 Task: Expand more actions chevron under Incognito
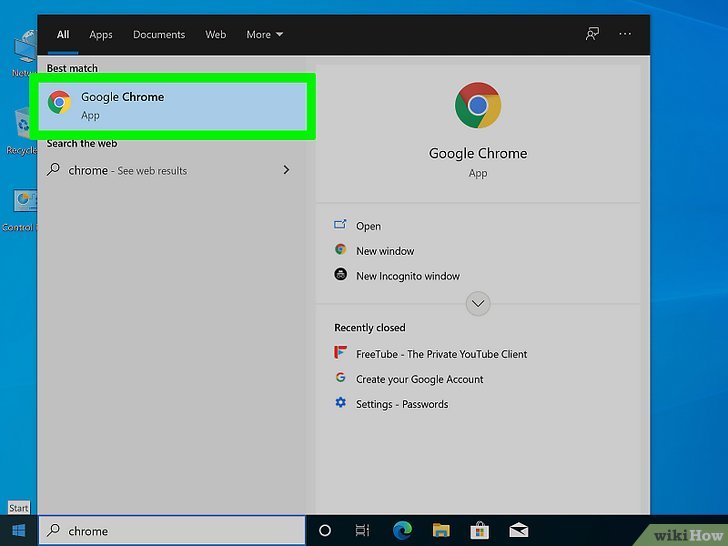[x=478, y=303]
